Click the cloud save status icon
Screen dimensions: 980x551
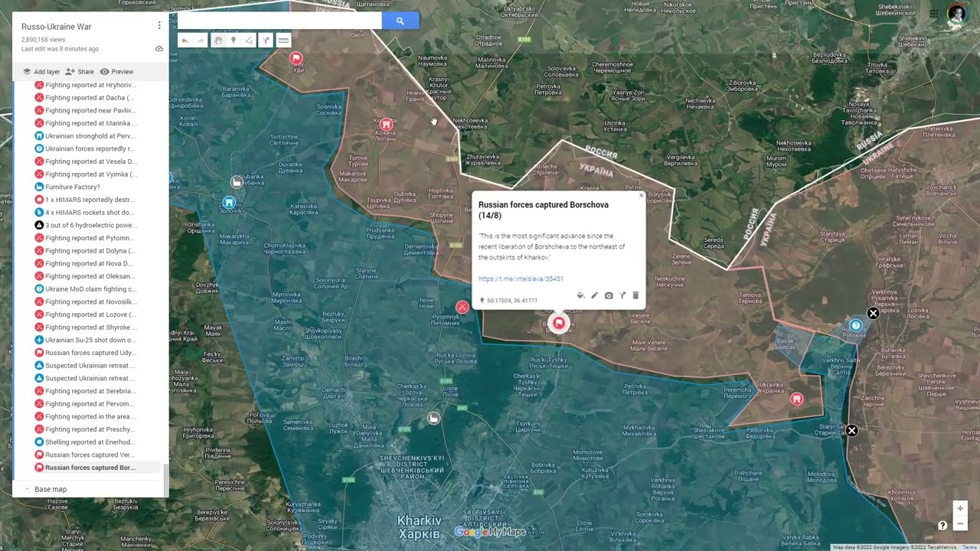(x=159, y=48)
